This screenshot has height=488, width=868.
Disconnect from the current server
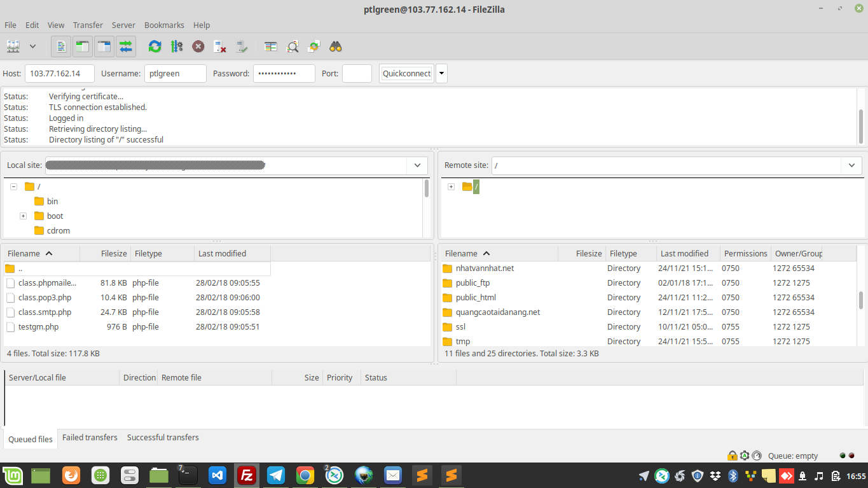[220, 46]
